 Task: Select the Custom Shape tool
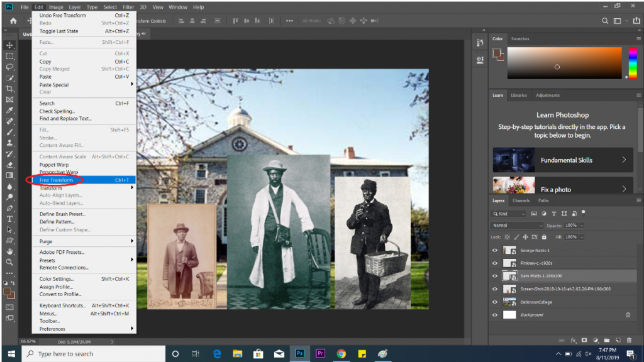click(9, 241)
